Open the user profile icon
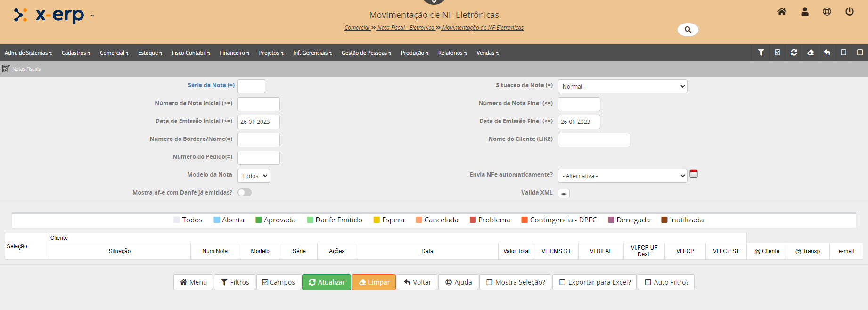Screen dimensions: 868x310 click(x=805, y=12)
